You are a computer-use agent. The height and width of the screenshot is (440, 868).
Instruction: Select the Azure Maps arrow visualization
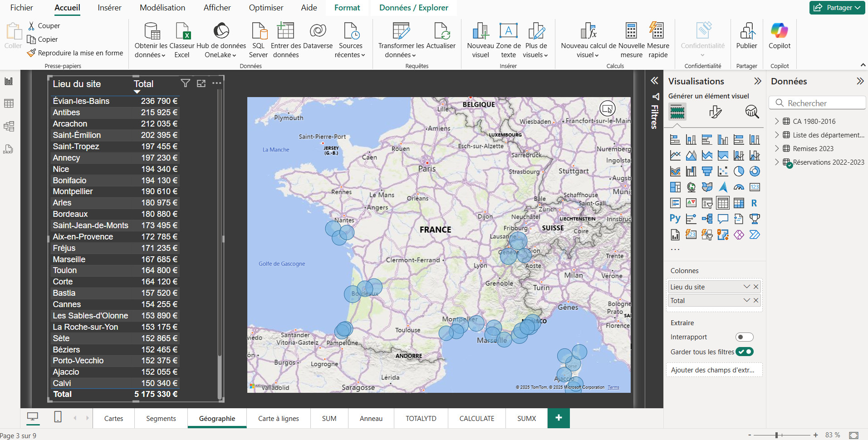click(x=723, y=187)
